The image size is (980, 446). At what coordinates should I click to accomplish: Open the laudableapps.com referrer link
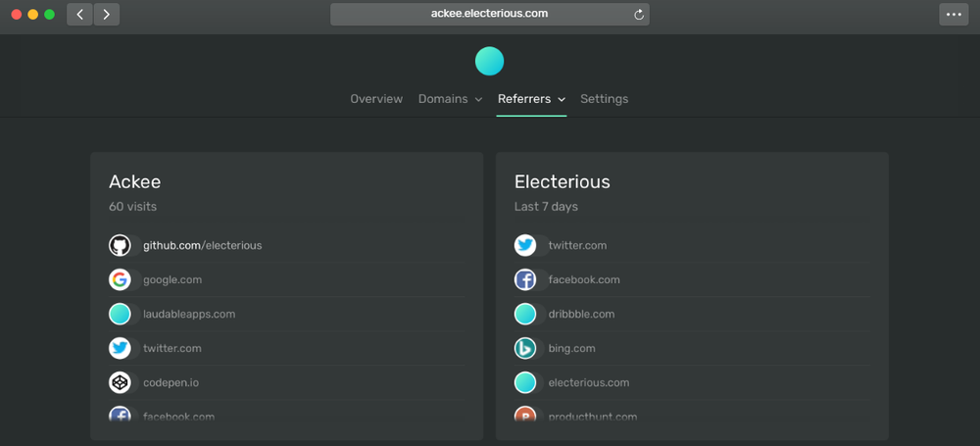click(x=189, y=314)
